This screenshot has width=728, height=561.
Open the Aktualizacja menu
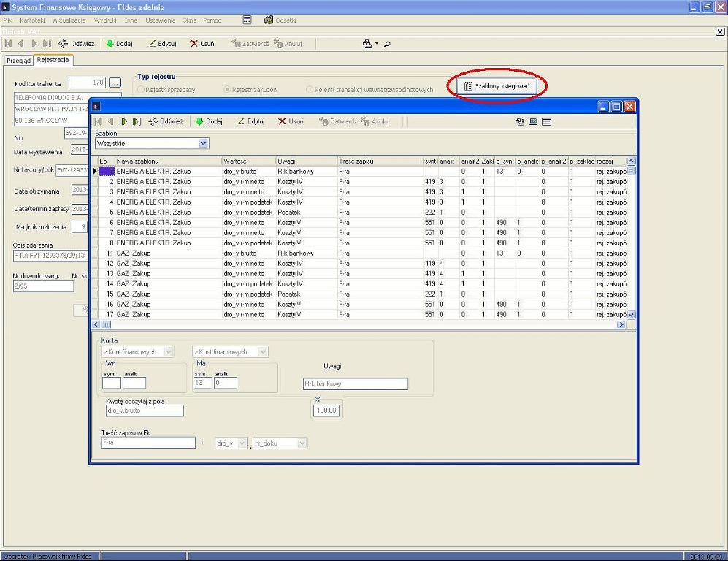tap(69, 20)
